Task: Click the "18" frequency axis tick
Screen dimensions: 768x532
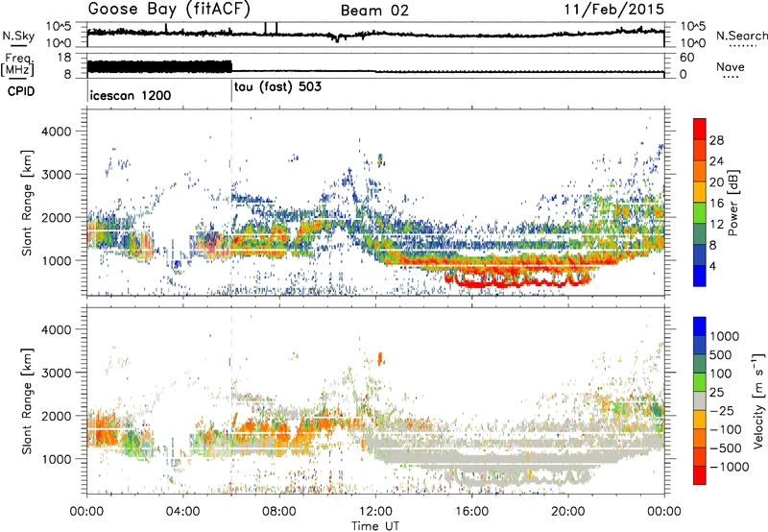Action: pyautogui.click(x=64, y=57)
